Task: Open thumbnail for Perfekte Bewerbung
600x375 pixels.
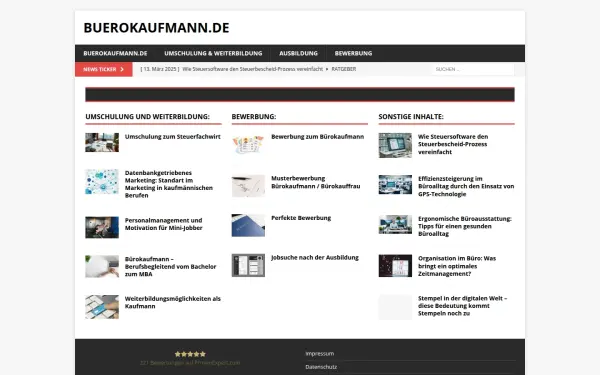Action: pos(248,225)
